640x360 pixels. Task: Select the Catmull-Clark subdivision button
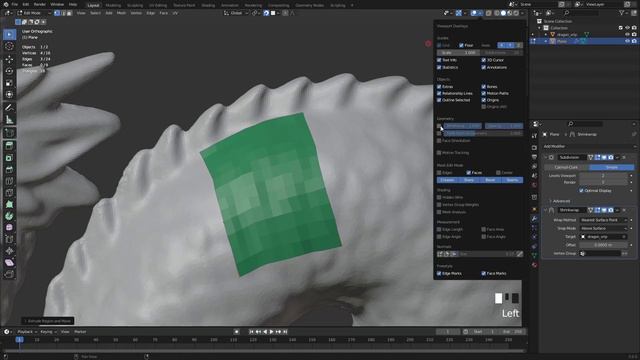pyautogui.click(x=567, y=167)
